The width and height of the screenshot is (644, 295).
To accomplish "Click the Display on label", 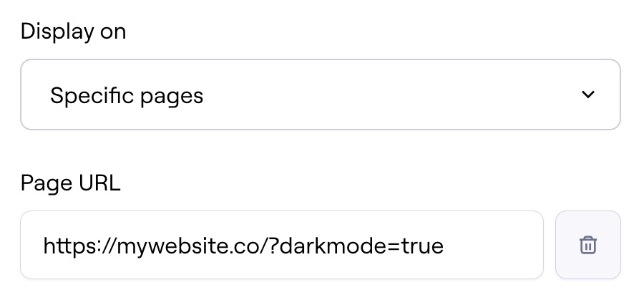I will pos(73,32).
